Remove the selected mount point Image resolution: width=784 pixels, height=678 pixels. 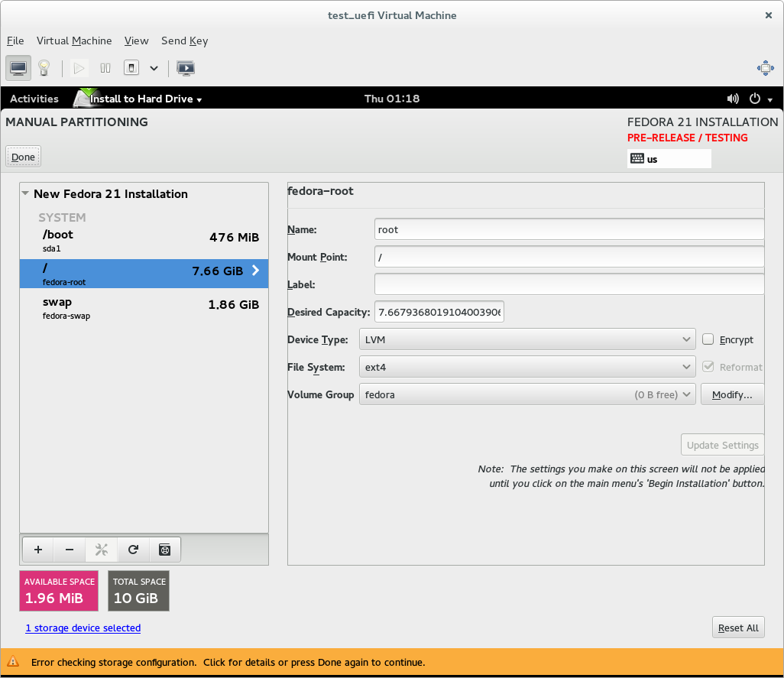70,550
